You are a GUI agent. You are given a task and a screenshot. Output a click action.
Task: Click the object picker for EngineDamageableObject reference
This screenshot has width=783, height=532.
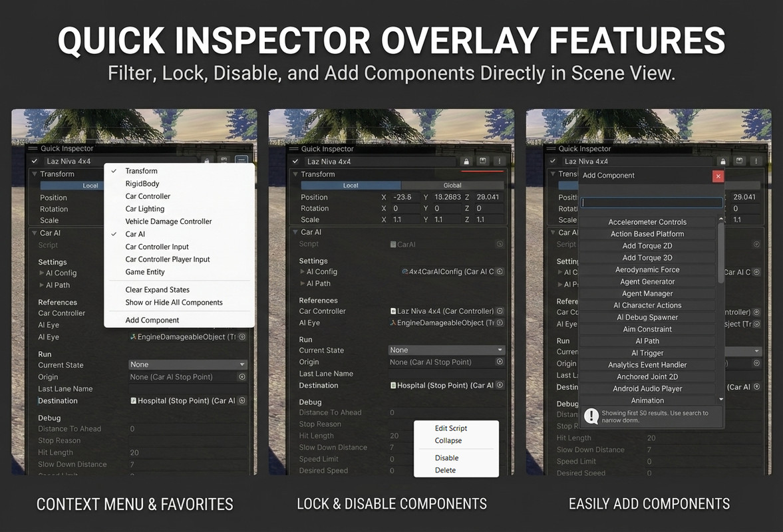500,321
